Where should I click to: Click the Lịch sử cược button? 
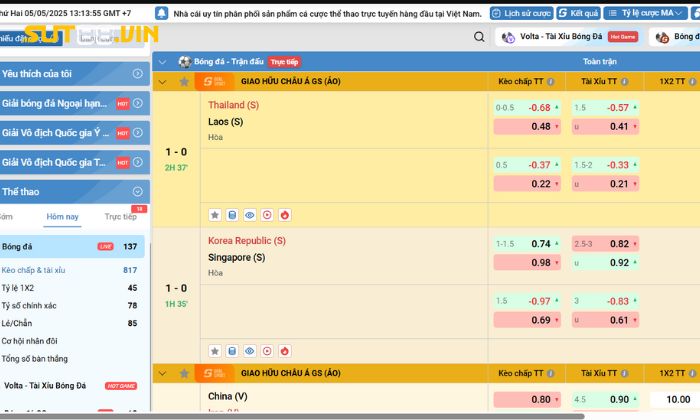pyautogui.click(x=523, y=14)
